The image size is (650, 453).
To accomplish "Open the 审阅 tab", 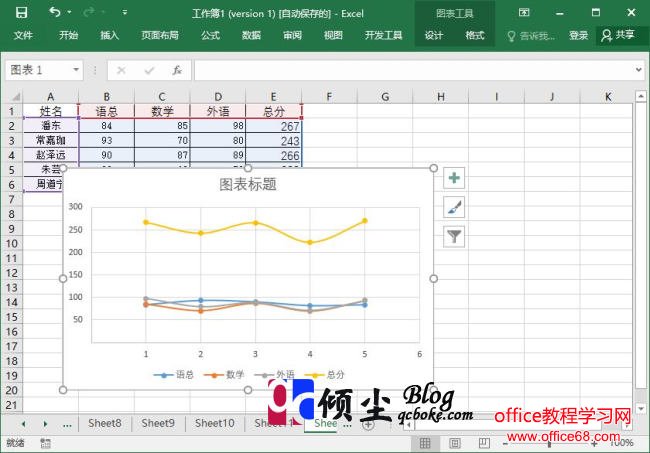I will [x=292, y=35].
